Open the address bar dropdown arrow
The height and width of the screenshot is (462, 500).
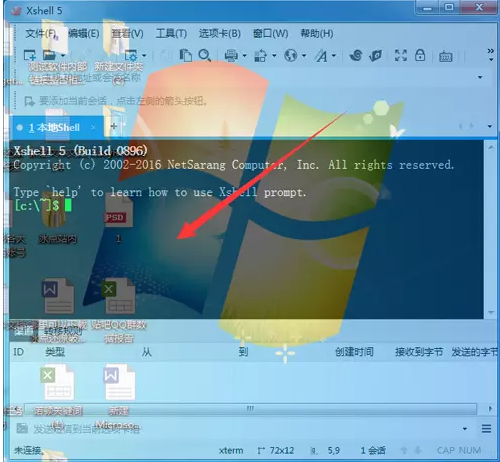point(480,77)
